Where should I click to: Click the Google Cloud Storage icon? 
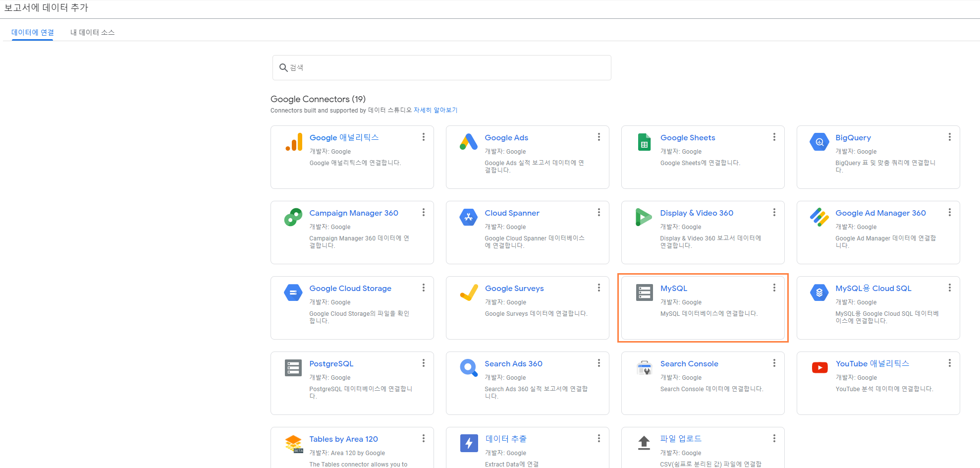[293, 292]
